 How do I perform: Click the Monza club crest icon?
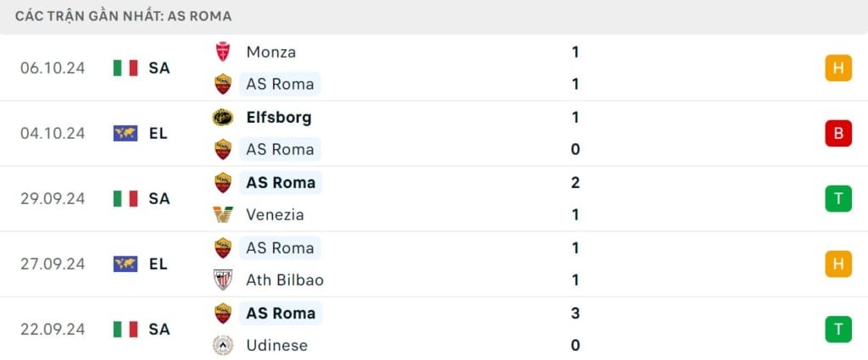(223, 52)
